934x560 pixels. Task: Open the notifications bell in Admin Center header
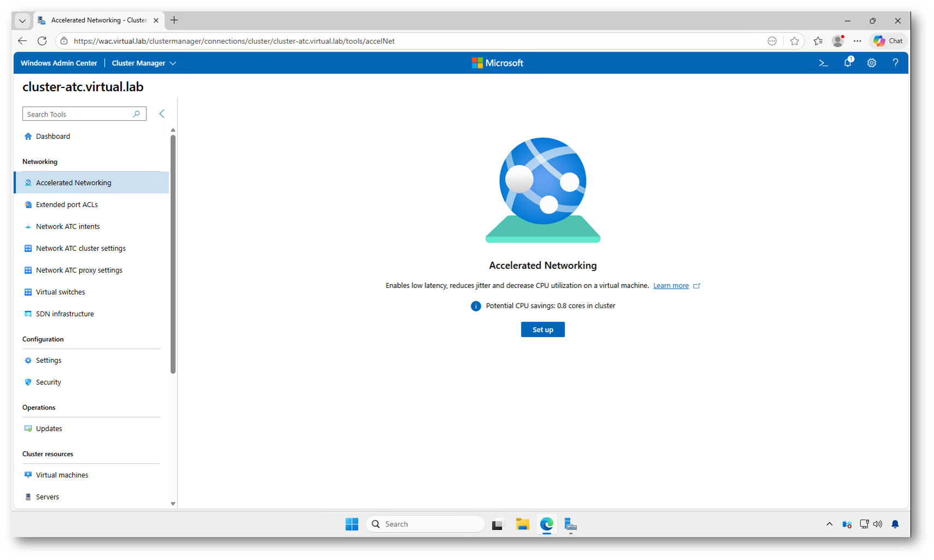pyautogui.click(x=848, y=62)
